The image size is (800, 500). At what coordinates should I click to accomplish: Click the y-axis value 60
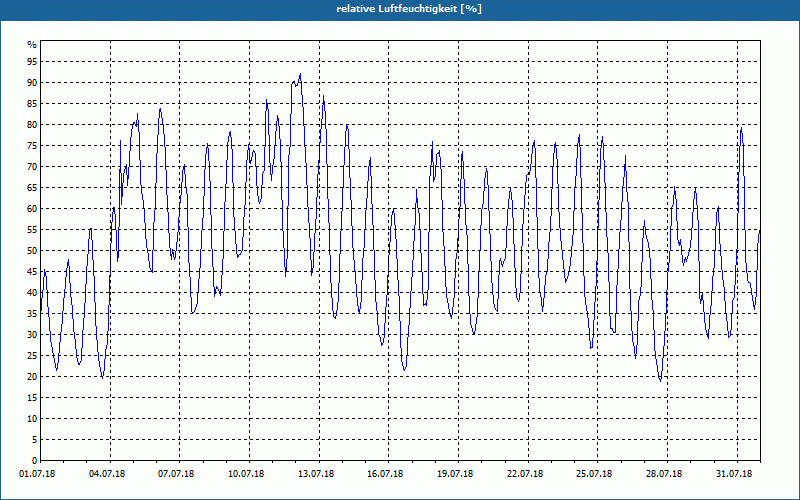(32, 209)
